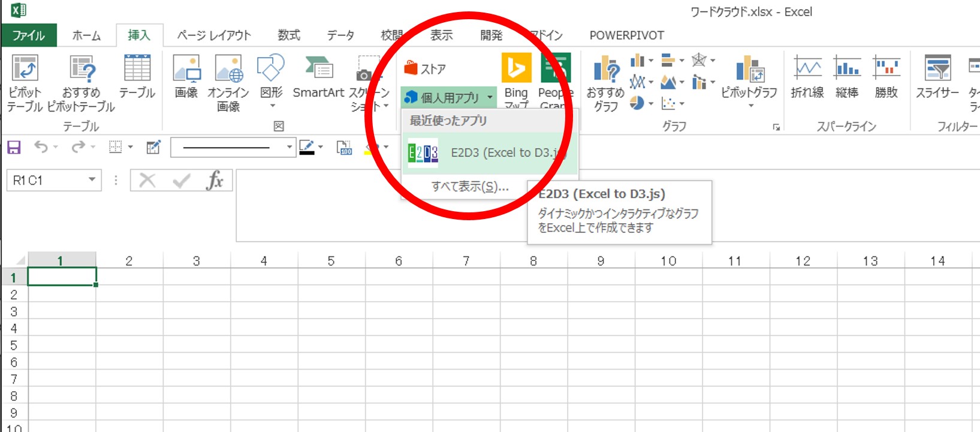Expand the pie chart type arrow
Screen dimensions: 980x432
(651, 104)
